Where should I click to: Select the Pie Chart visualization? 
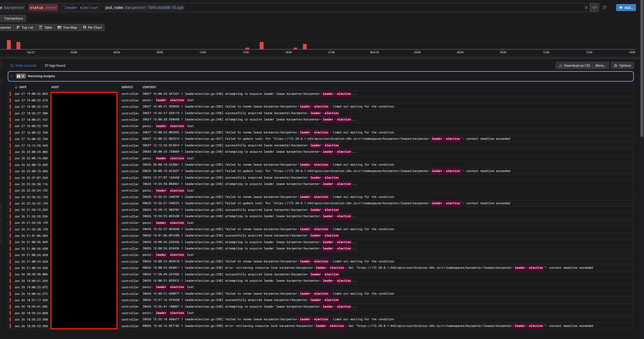pyautogui.click(x=92, y=28)
